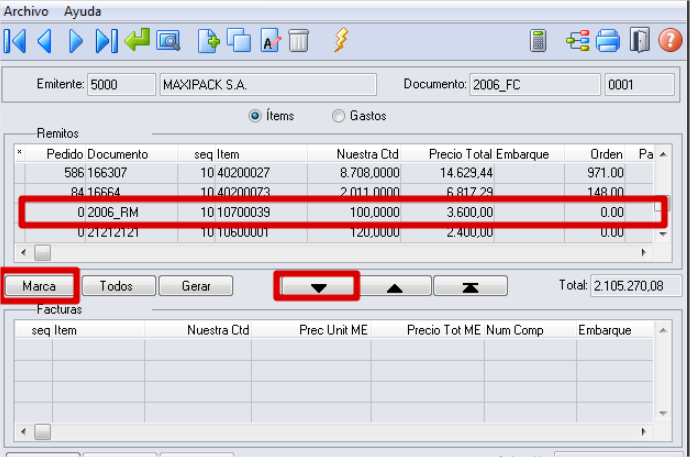The height and width of the screenshot is (457, 690).
Task: Click Precio Total value 3.600,00
Action: 470,212
